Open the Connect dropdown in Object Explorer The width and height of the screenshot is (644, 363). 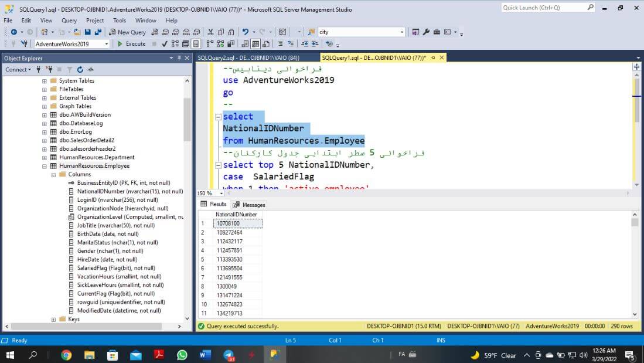(18, 69)
